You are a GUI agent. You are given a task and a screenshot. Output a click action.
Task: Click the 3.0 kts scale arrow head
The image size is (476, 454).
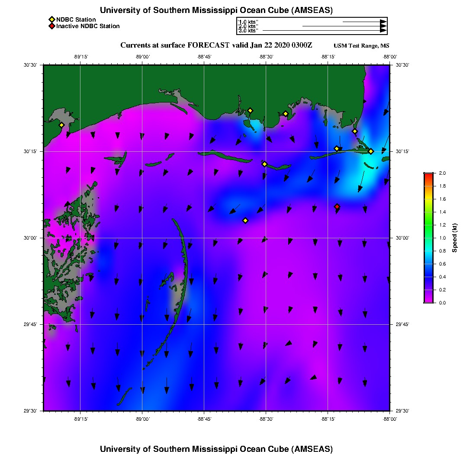pyautogui.click(x=383, y=30)
